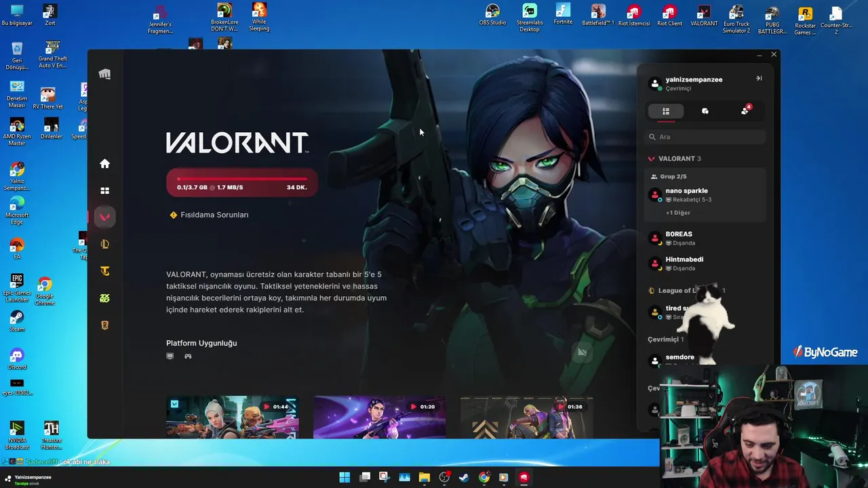Click the Riot fist logo
Viewport: 868px width, 488px height.
(104, 74)
